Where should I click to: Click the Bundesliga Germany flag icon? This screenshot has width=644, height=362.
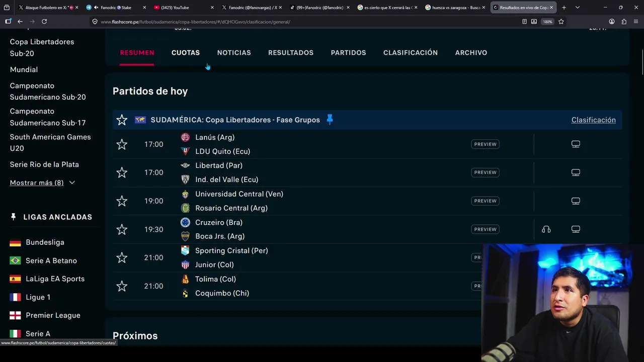pos(15,242)
